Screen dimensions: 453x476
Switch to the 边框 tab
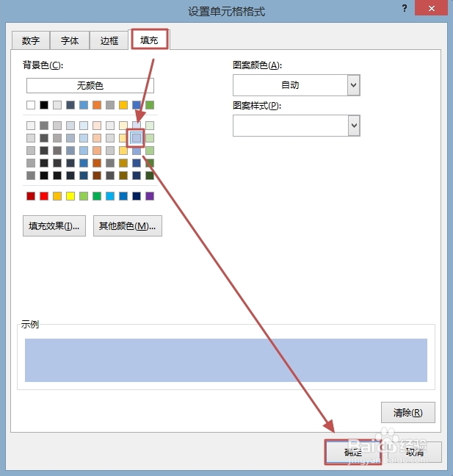pyautogui.click(x=109, y=40)
